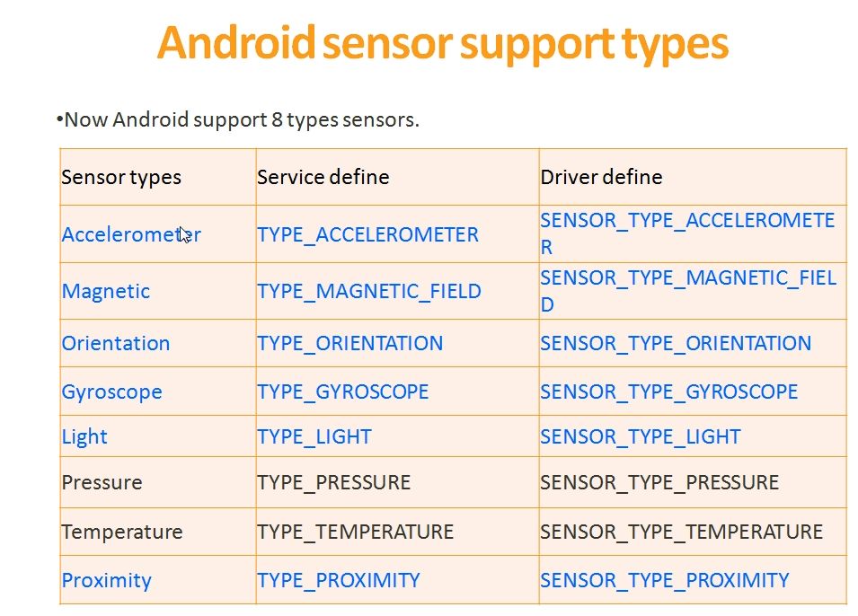Click the SENSOR_TYPE_GYROSCOPE link
This screenshot has width=858, height=616.
668,392
